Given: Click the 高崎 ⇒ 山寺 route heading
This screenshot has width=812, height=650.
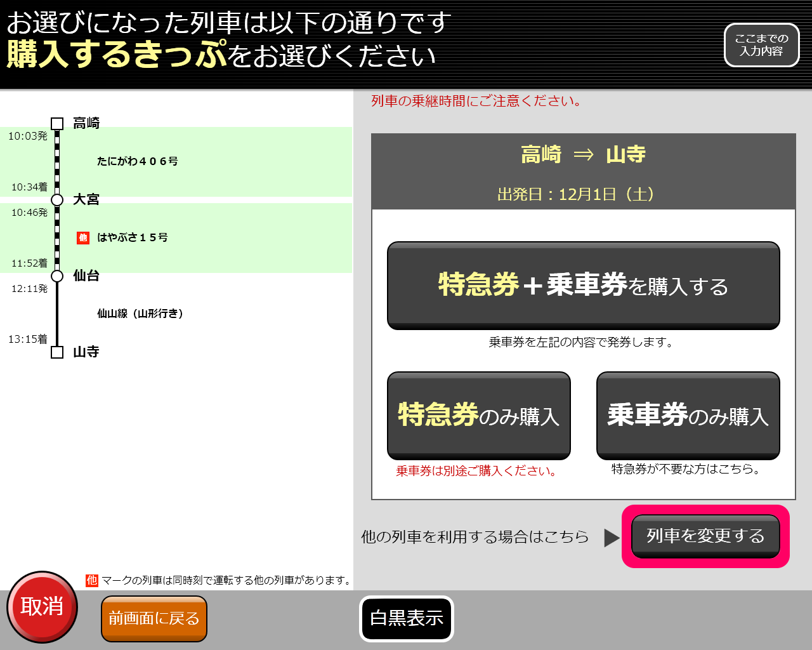Looking at the screenshot, I should pos(583,154).
